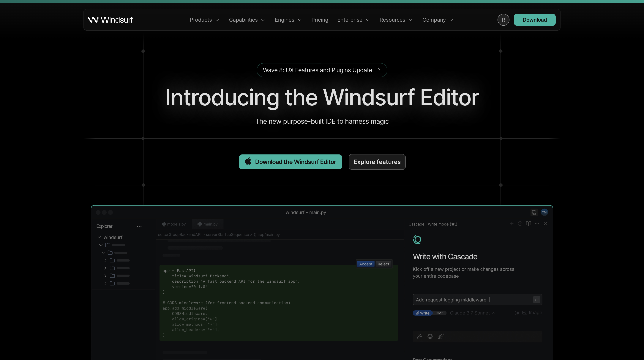Start a new Cascade conversation with plus icon
Image resolution: width=644 pixels, height=360 pixels.
pyautogui.click(x=512, y=224)
